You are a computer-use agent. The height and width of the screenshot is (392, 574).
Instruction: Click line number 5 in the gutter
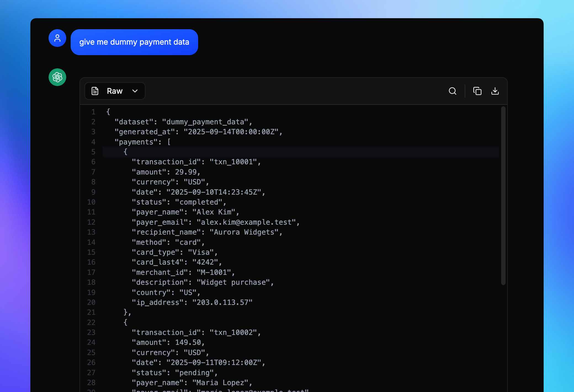point(93,152)
